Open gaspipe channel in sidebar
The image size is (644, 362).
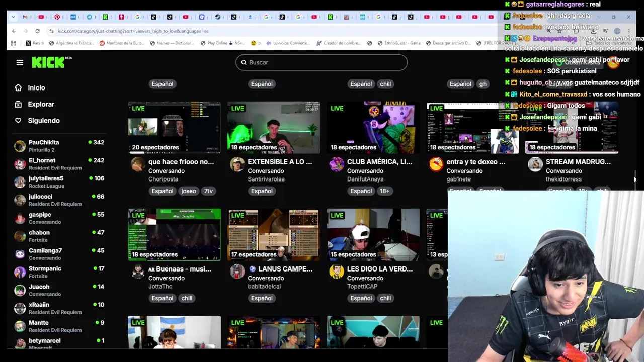coord(59,218)
